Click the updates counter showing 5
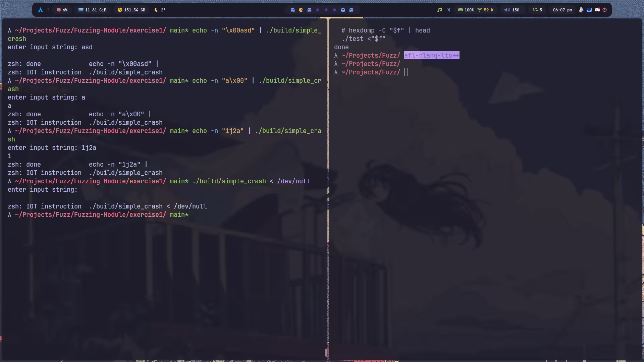This screenshot has width=644, height=362. (x=537, y=10)
